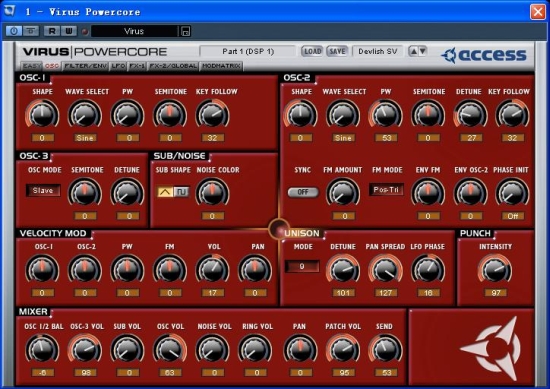The image size is (550, 389).
Task: Click the Mixer PAN knob
Action: tap(300, 349)
